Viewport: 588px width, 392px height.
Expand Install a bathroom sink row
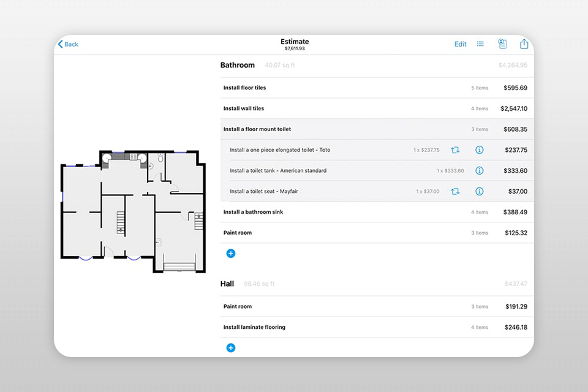[377, 212]
